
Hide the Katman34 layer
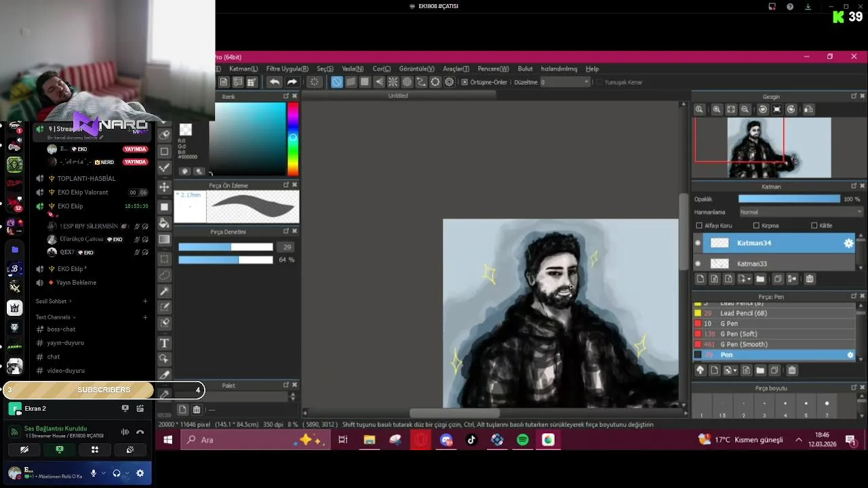(x=698, y=243)
